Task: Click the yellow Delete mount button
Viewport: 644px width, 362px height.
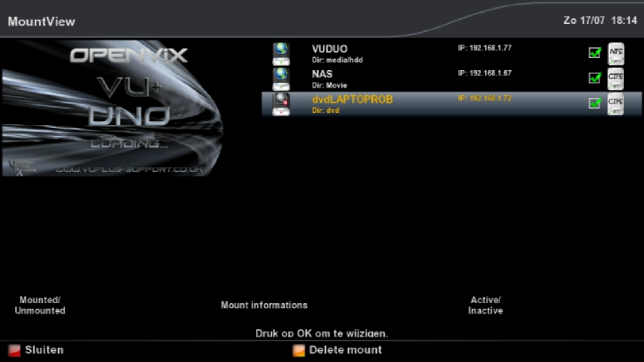Action: click(x=337, y=350)
